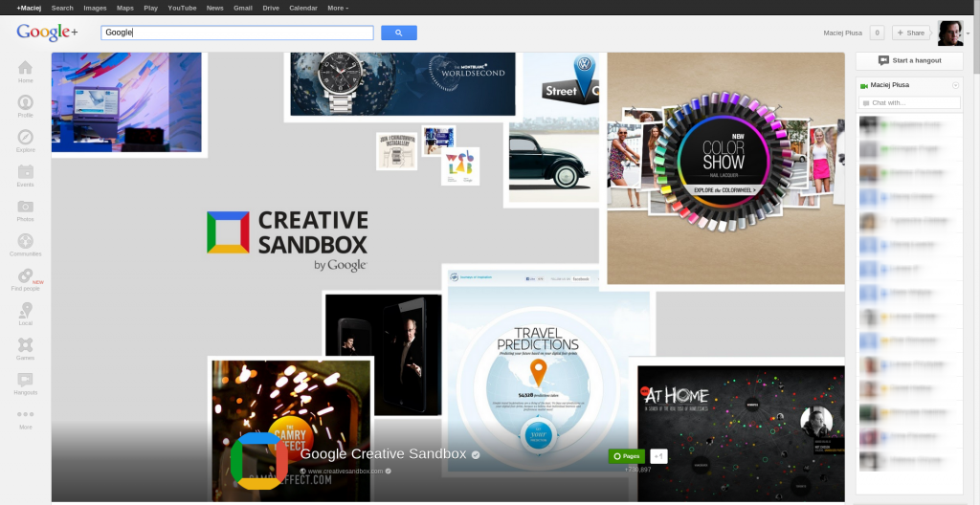Select Gmail from the top navigation bar
980x505 pixels.
243,8
